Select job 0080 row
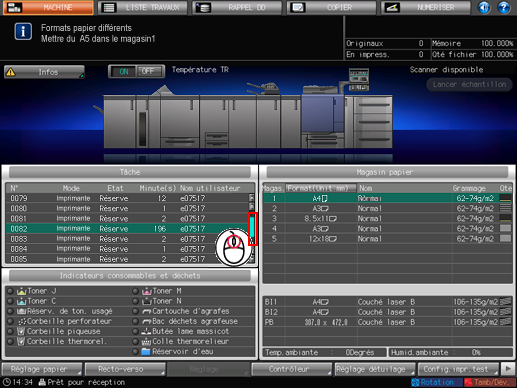517x388 pixels. click(x=127, y=208)
